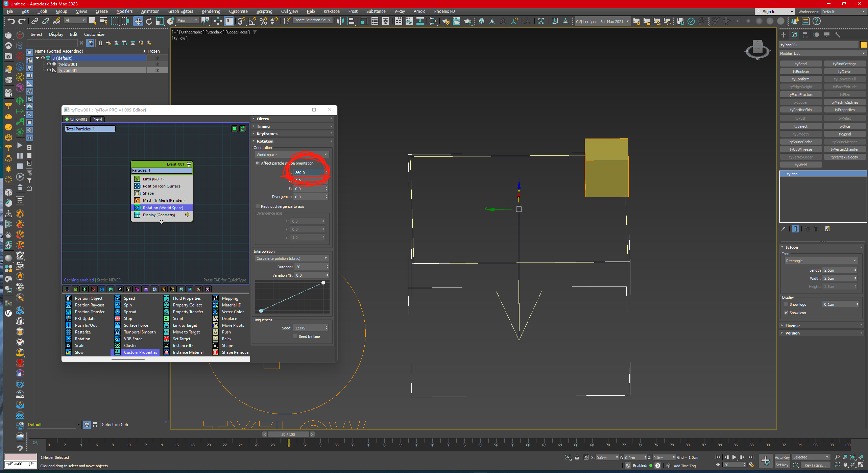Image resolution: width=868 pixels, height=473 pixels.
Task: Open the Scripting menu
Action: [264, 11]
